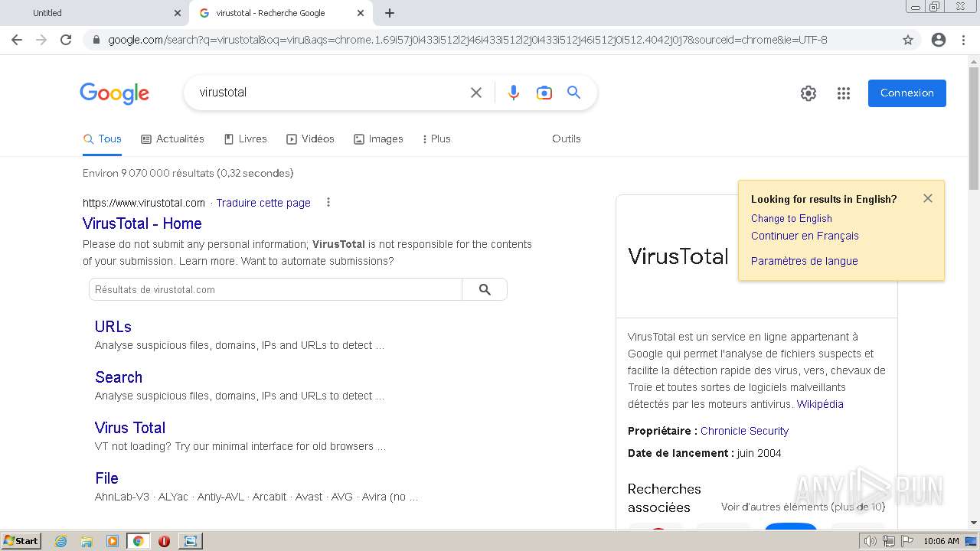This screenshot has height=551, width=980.
Task: Focus the Google search input field
Action: coord(329,93)
